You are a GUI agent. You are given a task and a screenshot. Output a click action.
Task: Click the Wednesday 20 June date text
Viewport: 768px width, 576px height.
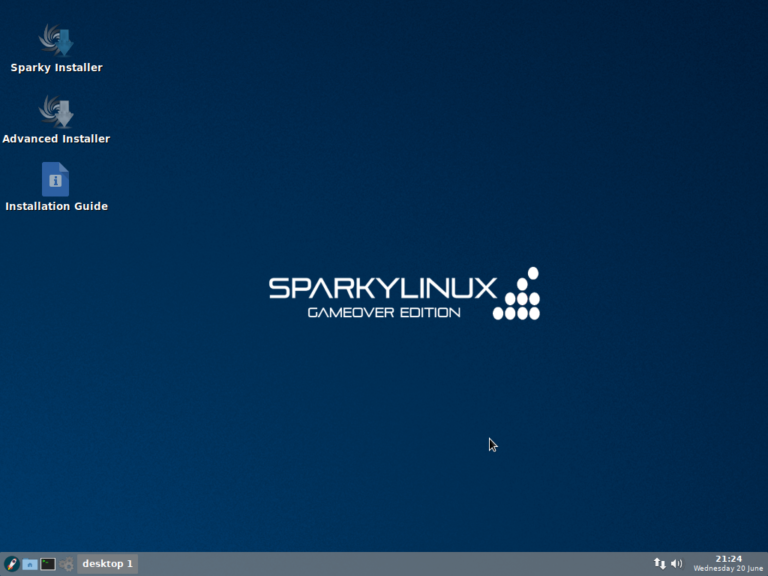click(x=728, y=569)
